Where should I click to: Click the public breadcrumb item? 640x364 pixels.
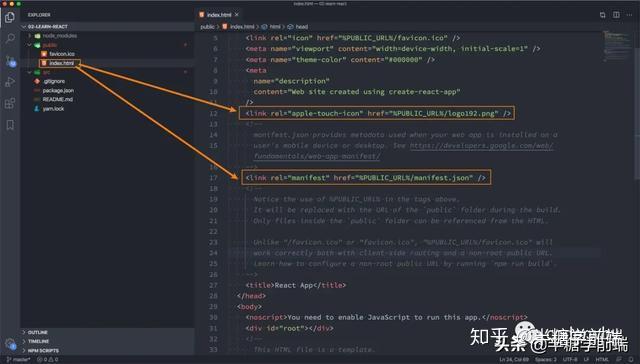207,27
